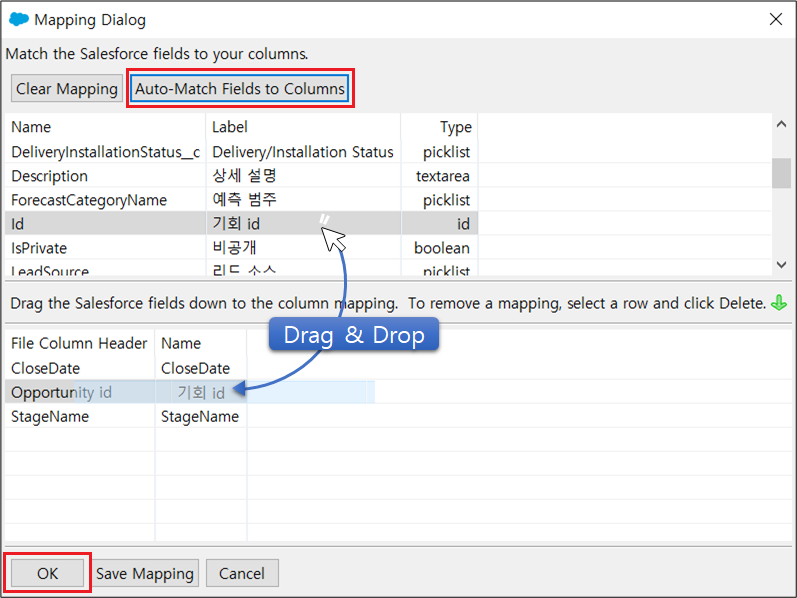This screenshot has width=797, height=598.
Task: Click the textarea type cell
Action: click(440, 176)
